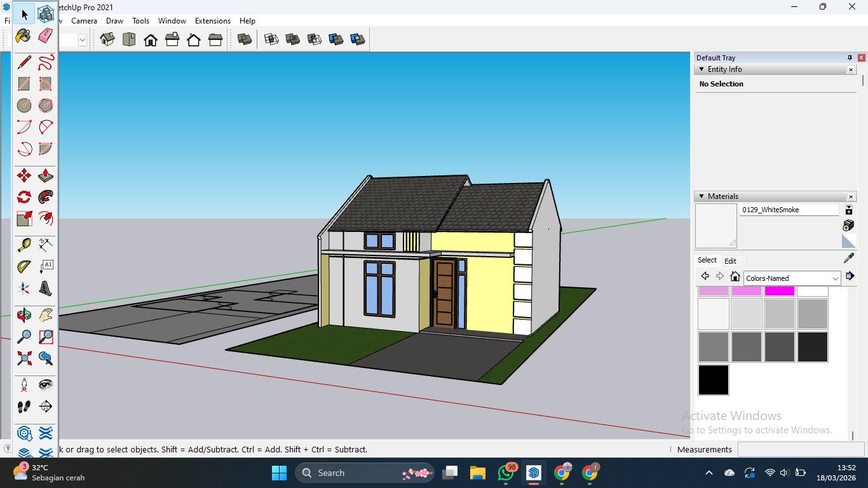Screen dimensions: 868x488
Task: Click the Create Material button
Action: [848, 226]
